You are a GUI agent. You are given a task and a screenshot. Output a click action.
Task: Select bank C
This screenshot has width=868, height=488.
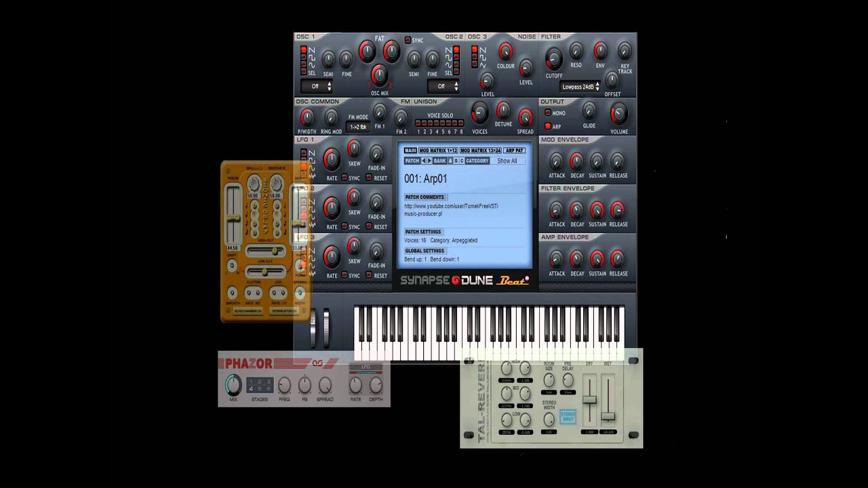click(x=462, y=161)
